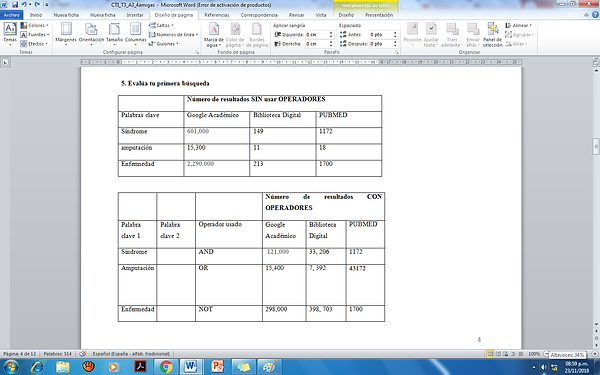Click the cell reading Google Académico in first table
The image size is (600, 375).
click(x=217, y=119)
